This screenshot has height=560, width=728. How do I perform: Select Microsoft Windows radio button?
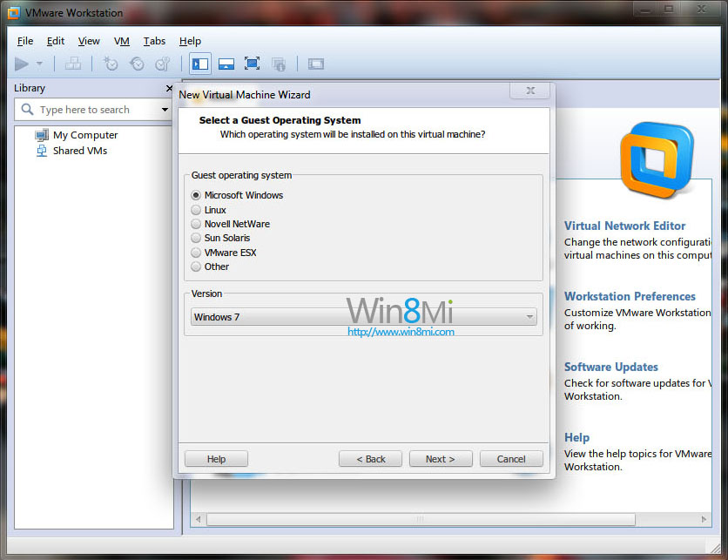196,195
